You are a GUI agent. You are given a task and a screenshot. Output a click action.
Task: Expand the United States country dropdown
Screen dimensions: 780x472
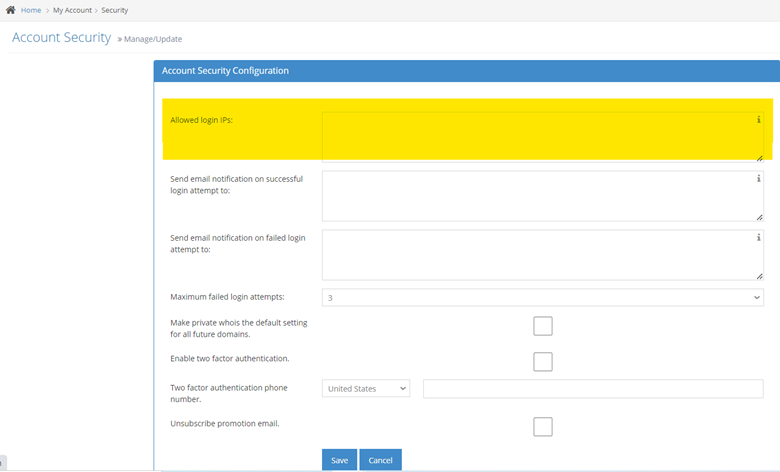pos(365,388)
